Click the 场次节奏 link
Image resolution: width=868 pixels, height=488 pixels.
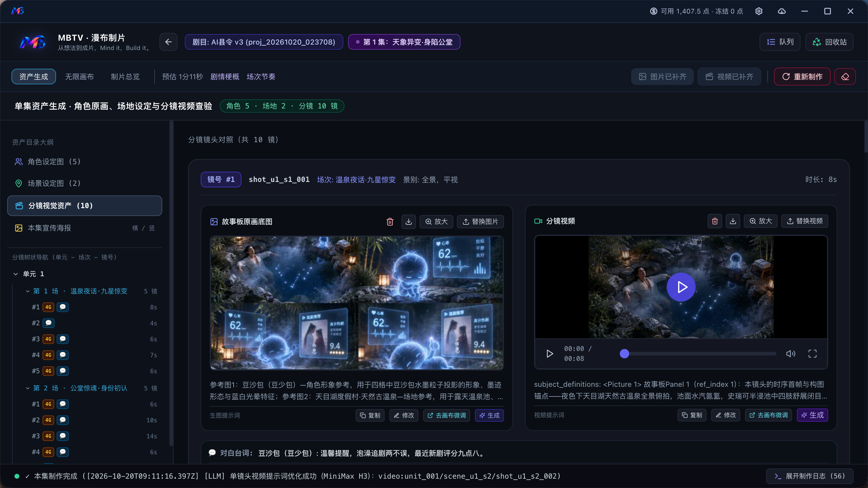click(x=261, y=77)
